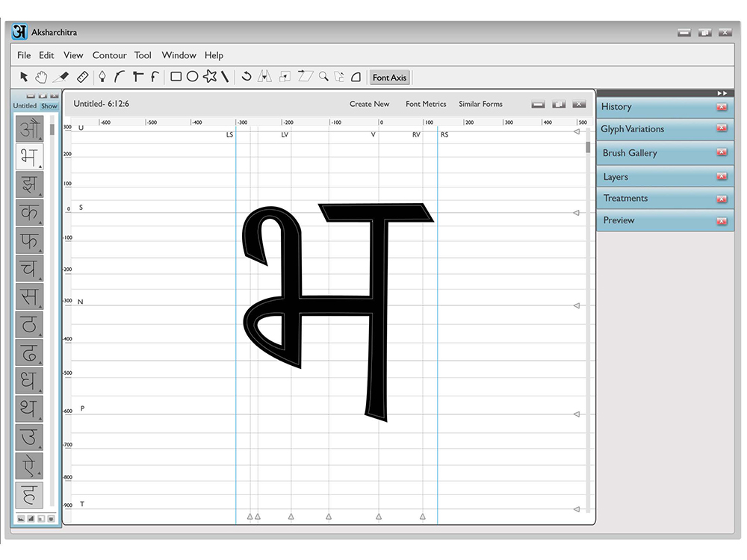Select the star shape tool

pyautogui.click(x=210, y=76)
